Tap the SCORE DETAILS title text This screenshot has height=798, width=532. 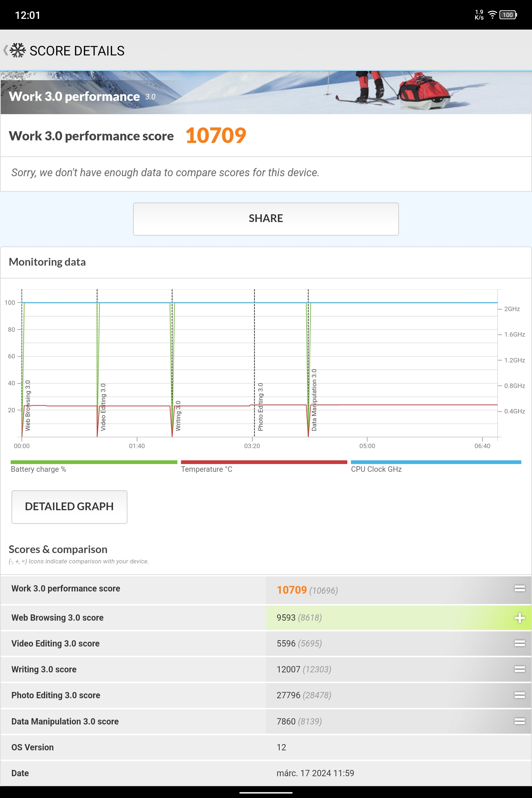click(x=77, y=51)
